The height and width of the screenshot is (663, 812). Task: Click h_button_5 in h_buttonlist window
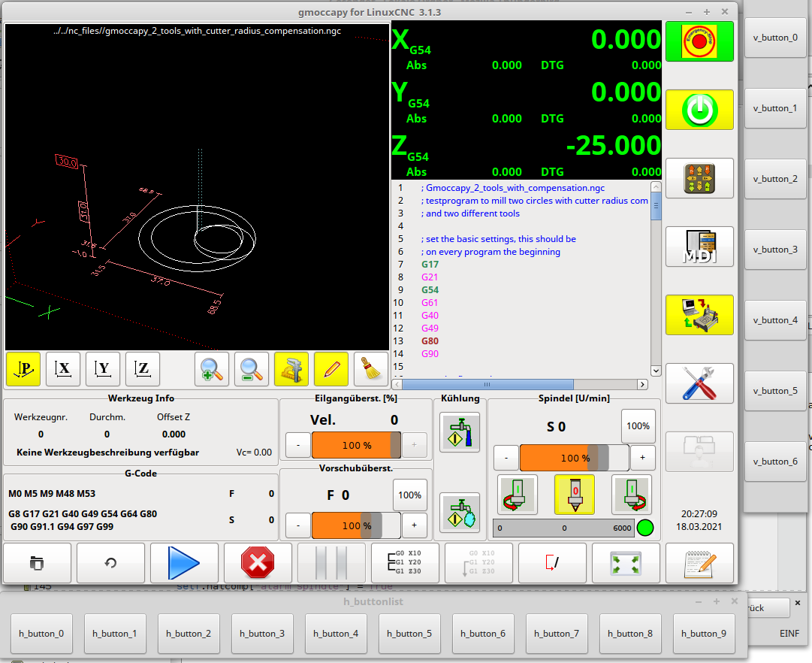pos(409,634)
